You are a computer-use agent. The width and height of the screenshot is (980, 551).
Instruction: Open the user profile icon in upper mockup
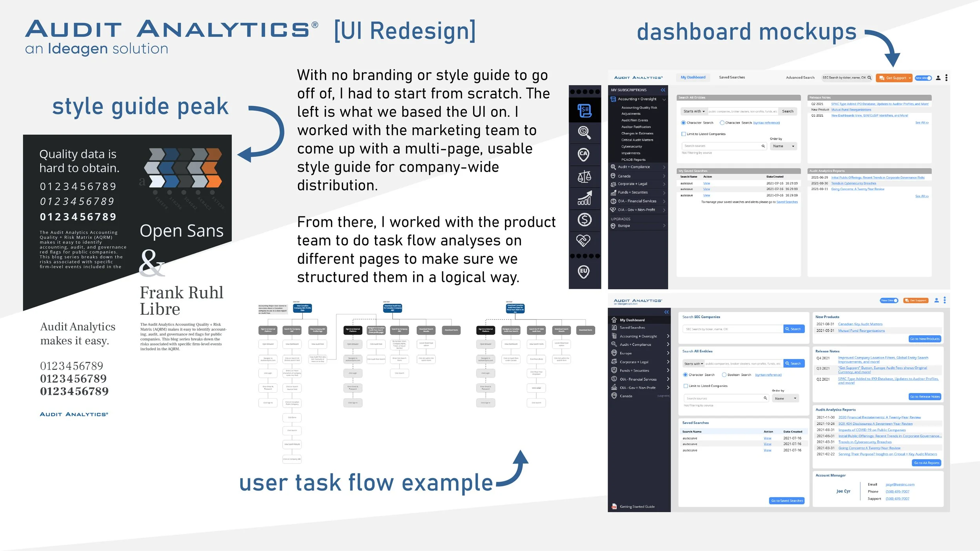(938, 78)
